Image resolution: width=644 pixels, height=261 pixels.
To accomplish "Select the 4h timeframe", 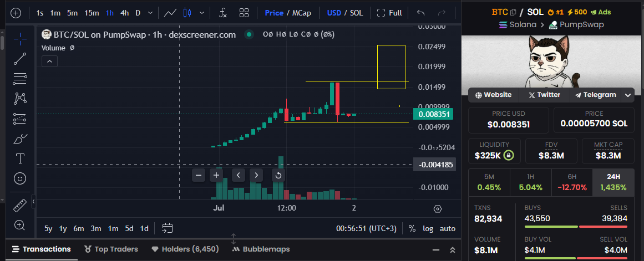I will click(x=124, y=13).
